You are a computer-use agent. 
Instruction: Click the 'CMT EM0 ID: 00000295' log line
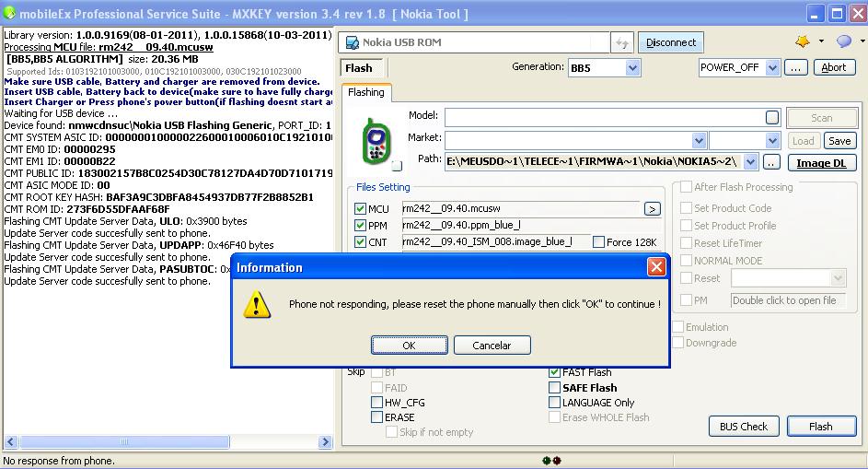coord(60,149)
